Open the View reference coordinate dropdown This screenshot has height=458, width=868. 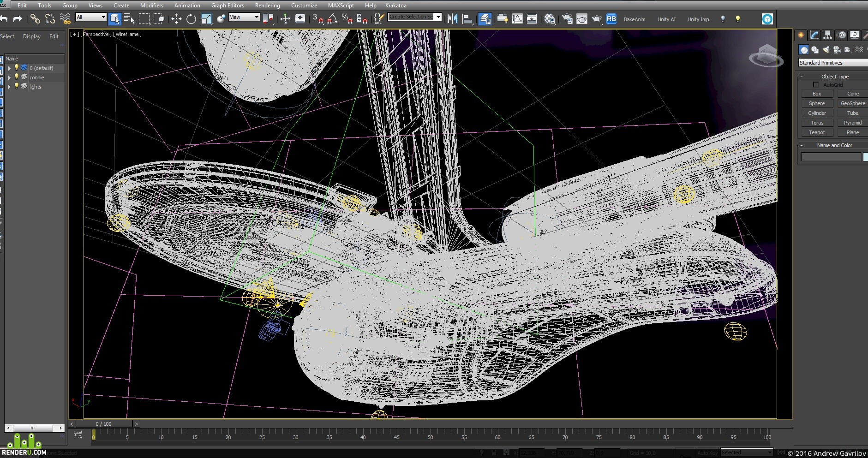(x=244, y=17)
